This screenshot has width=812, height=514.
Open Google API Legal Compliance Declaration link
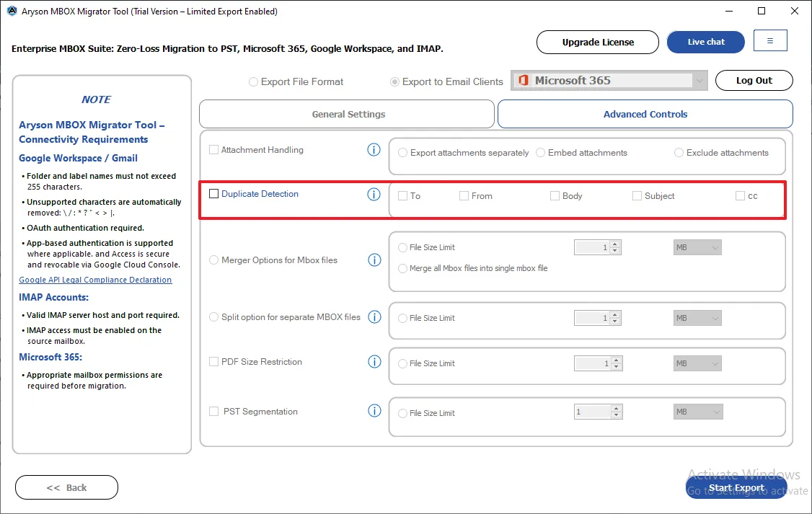click(x=95, y=280)
